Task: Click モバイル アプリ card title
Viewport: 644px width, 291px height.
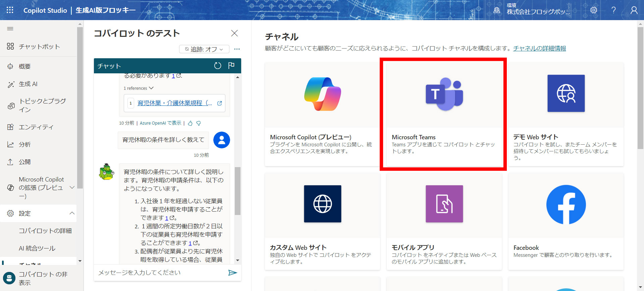Action: 413,248
